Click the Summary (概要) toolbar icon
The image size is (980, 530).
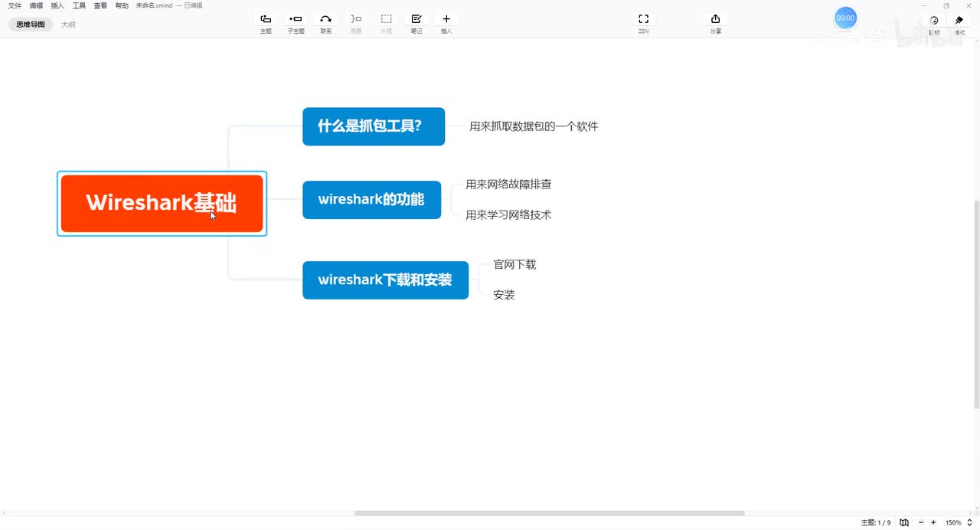click(x=356, y=19)
